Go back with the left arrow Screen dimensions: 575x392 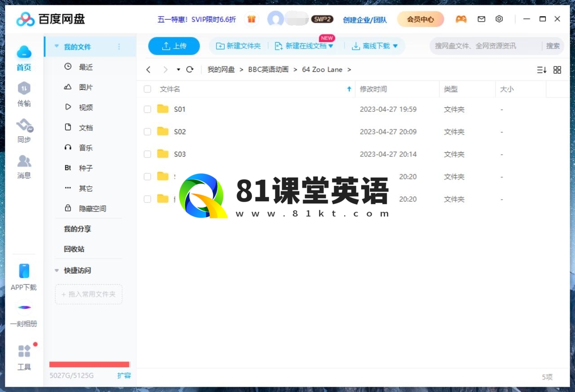coord(148,70)
